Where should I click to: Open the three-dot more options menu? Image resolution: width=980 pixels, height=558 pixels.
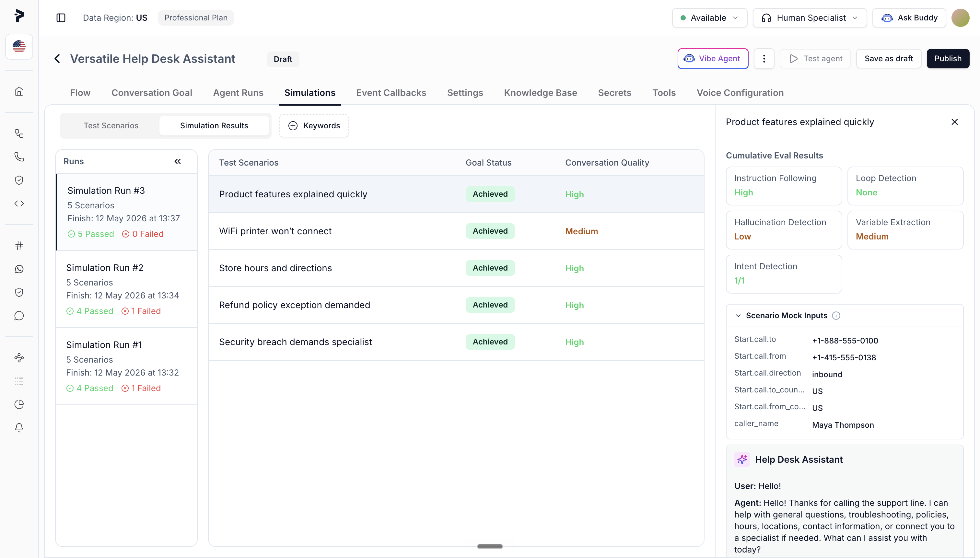click(764, 59)
